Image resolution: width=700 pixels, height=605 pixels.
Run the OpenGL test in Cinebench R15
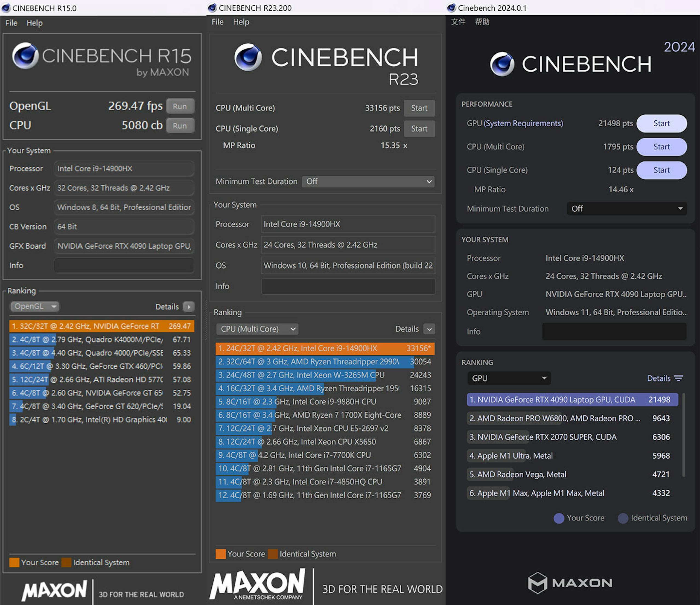pyautogui.click(x=180, y=106)
